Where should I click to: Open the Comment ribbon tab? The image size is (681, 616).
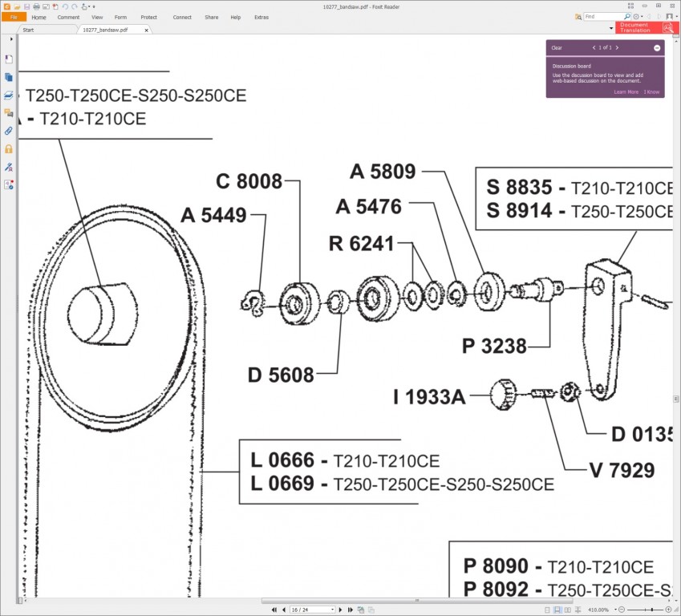click(68, 17)
